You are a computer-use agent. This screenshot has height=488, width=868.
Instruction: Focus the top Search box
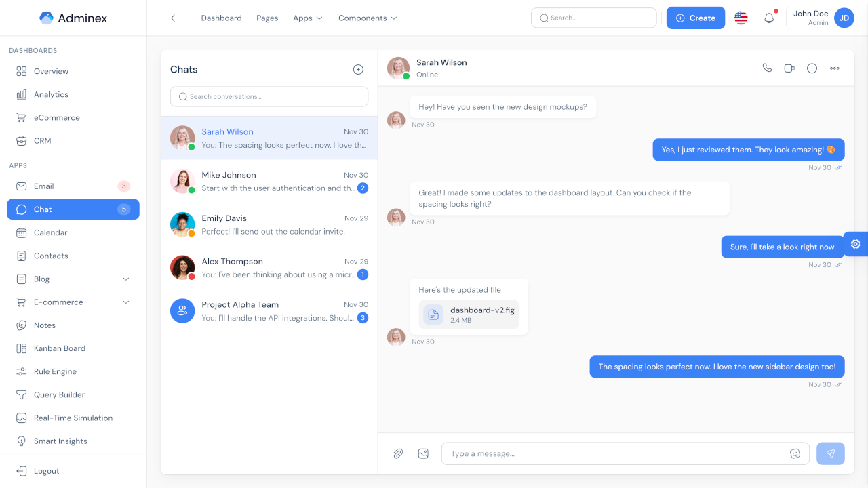click(594, 18)
